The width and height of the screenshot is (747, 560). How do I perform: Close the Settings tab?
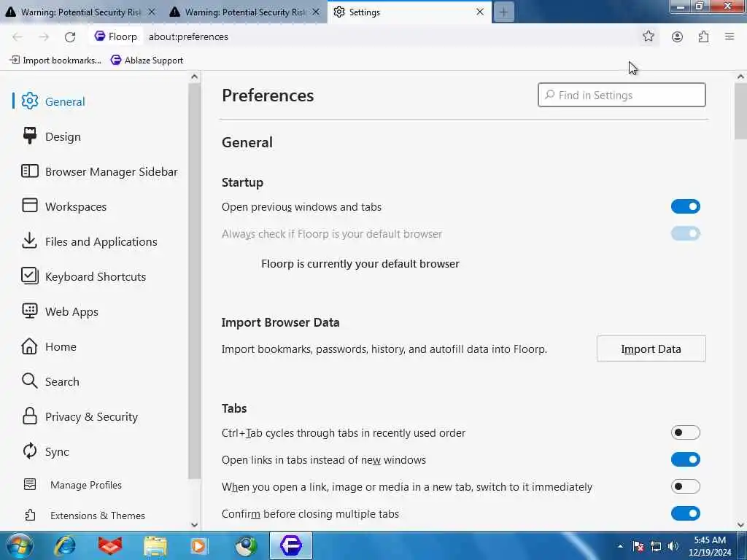click(x=480, y=12)
